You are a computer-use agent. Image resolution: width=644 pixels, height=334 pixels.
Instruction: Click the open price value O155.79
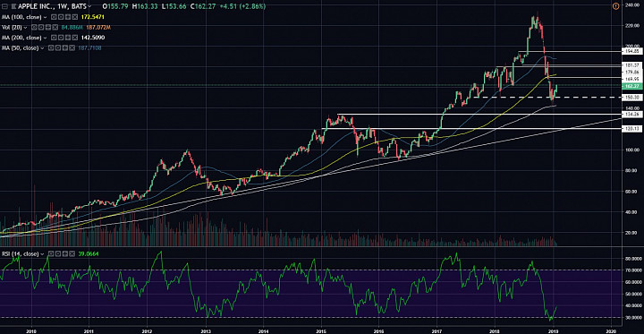[x=115, y=6]
